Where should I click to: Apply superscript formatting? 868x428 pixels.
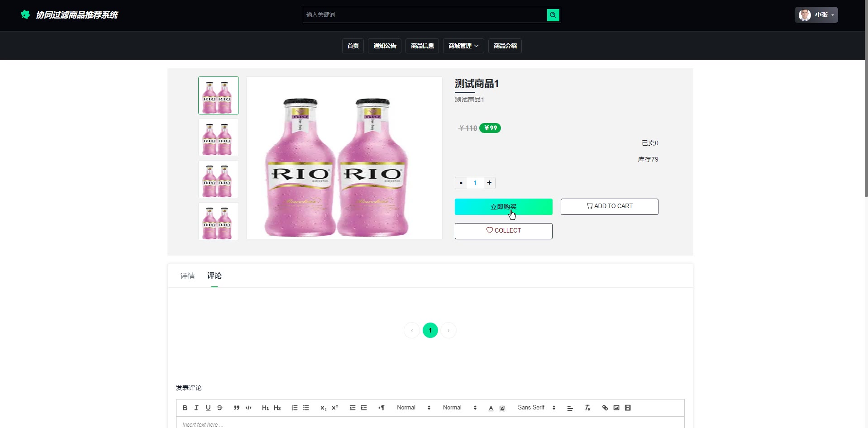pyautogui.click(x=335, y=408)
